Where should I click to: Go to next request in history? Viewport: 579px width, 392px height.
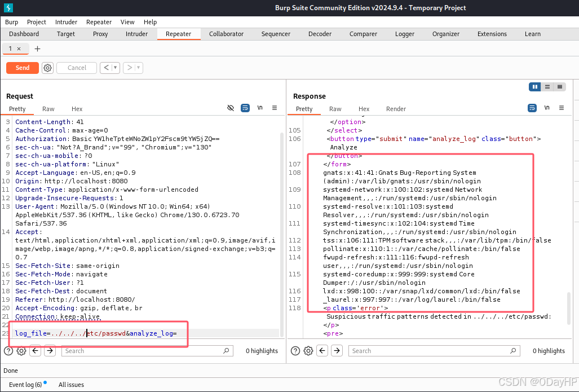tap(129, 68)
